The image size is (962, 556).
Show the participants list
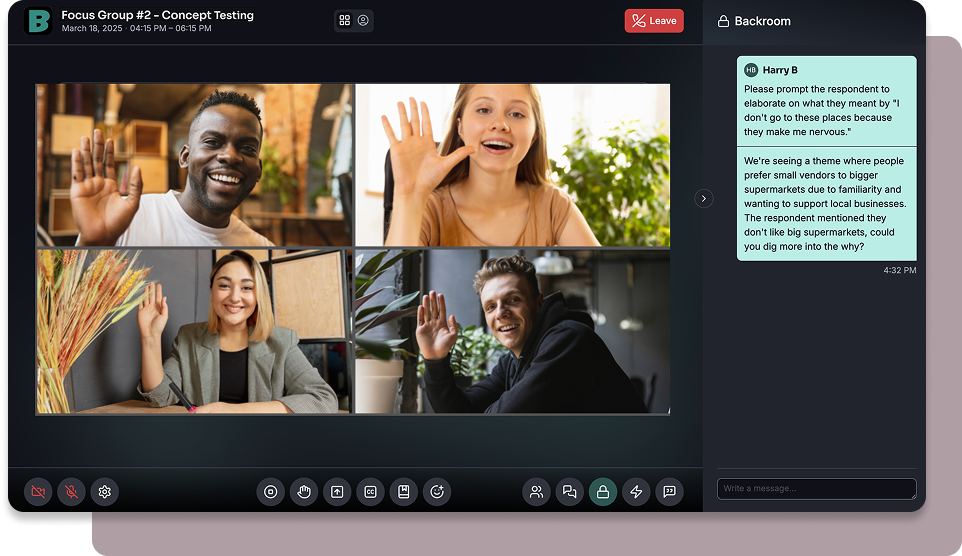click(x=536, y=491)
